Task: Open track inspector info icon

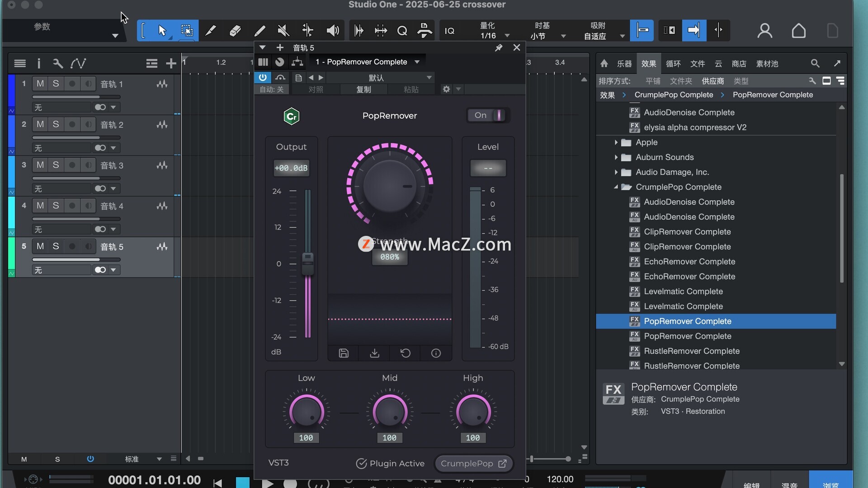Action: click(39, 64)
